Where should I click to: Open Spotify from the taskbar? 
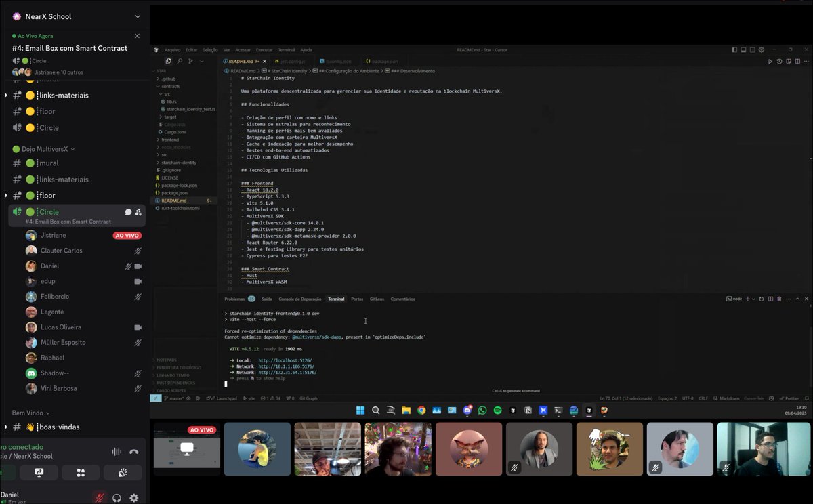pyautogui.click(x=497, y=410)
